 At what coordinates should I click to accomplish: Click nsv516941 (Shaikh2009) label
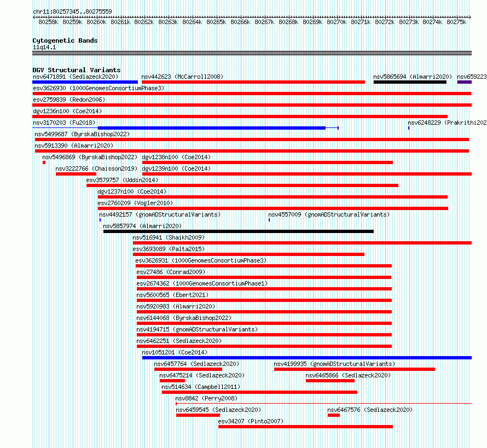[x=169, y=237]
